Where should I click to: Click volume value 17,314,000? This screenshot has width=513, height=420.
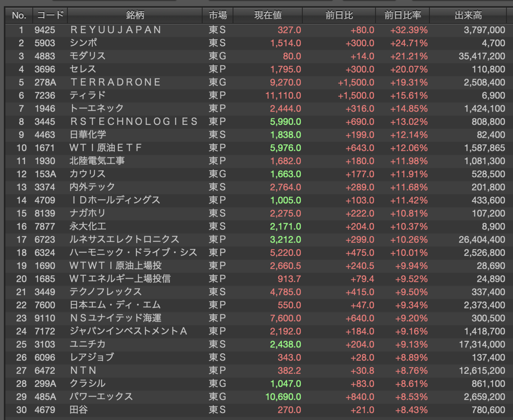[481, 344]
